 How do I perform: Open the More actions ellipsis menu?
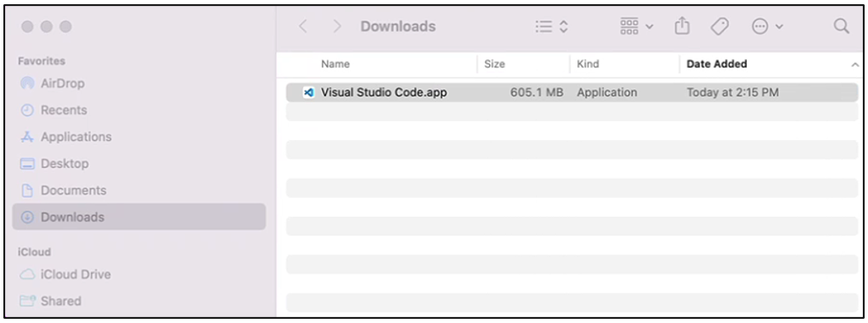[768, 26]
